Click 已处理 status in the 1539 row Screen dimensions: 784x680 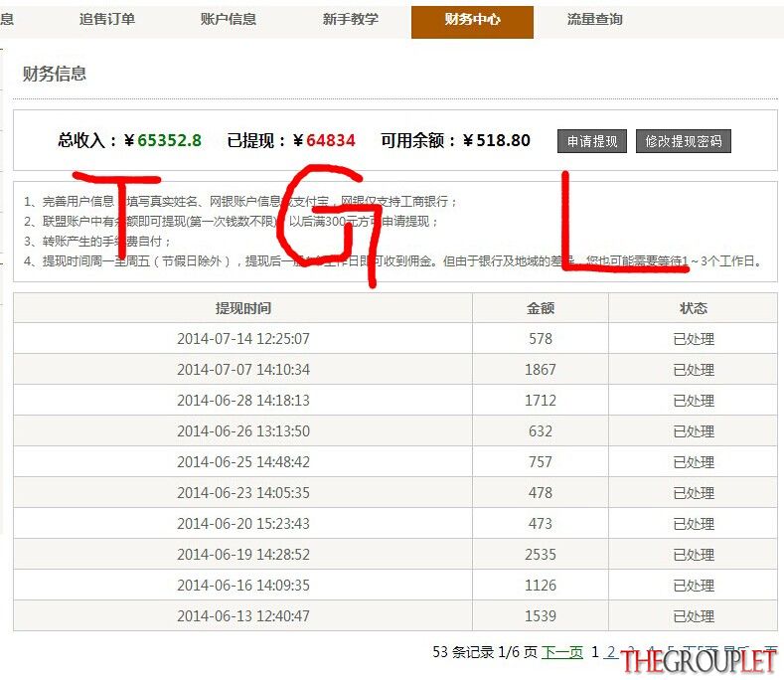694,616
